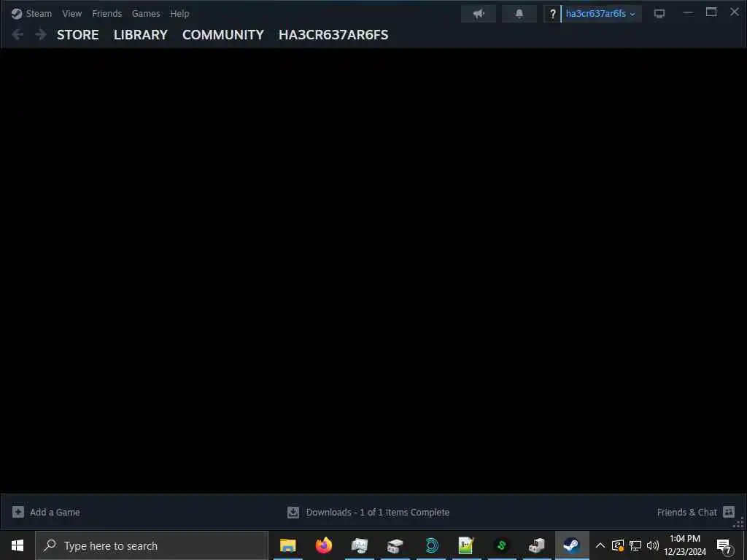747x560 pixels.
Task: Click the question mark help icon
Action: click(552, 14)
